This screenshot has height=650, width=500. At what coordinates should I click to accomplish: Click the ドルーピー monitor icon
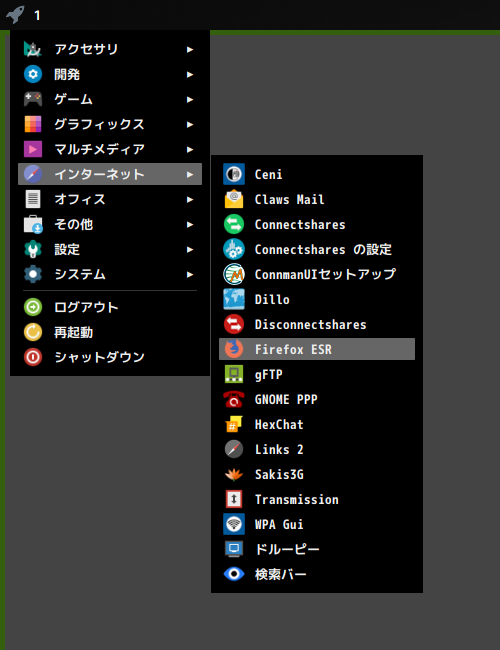(x=234, y=549)
